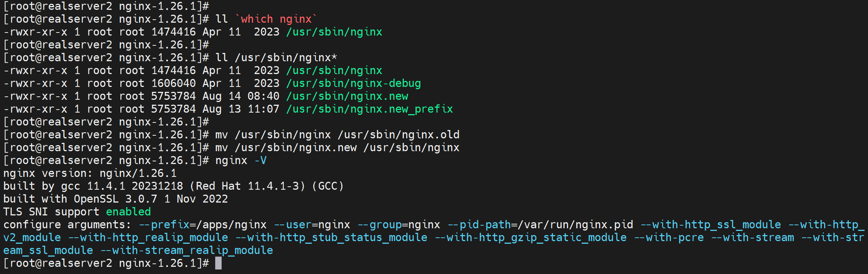Click the --prefix configure argument
The height and width of the screenshot is (274, 868).
click(164, 224)
